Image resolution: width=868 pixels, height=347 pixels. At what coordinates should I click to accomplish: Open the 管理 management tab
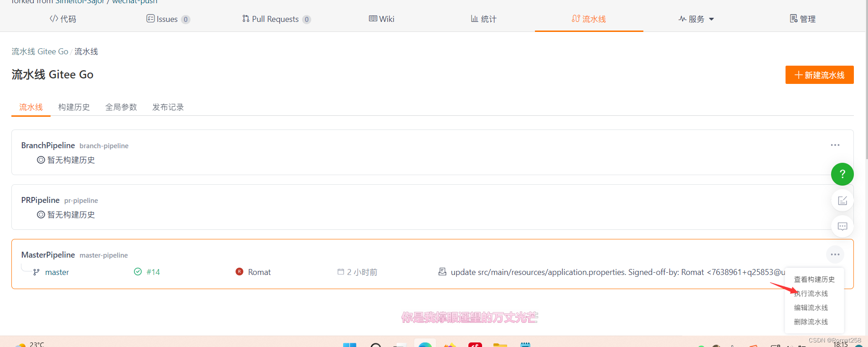(x=802, y=19)
